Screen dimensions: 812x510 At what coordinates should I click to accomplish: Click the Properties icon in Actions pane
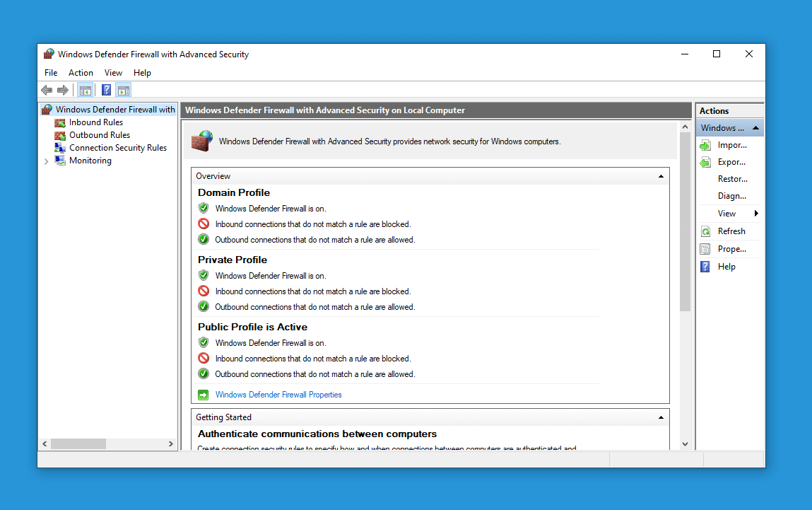click(x=705, y=249)
